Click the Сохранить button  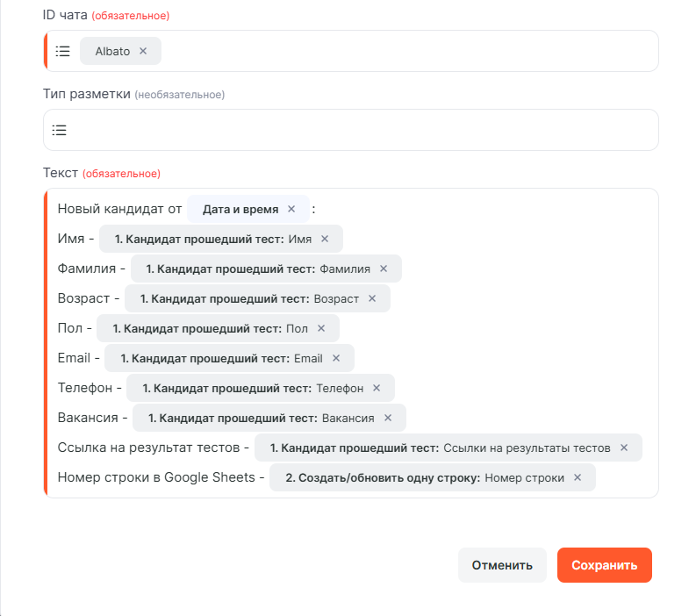(604, 565)
